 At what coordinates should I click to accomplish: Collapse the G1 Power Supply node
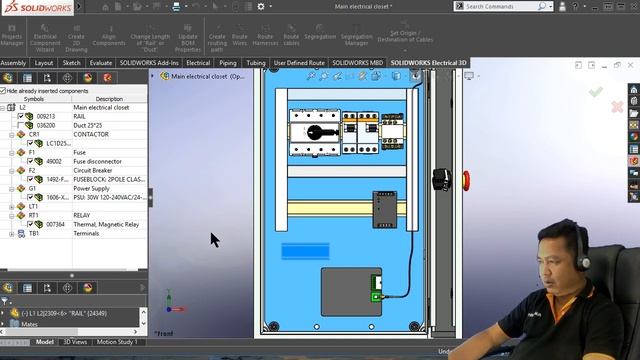12,189
